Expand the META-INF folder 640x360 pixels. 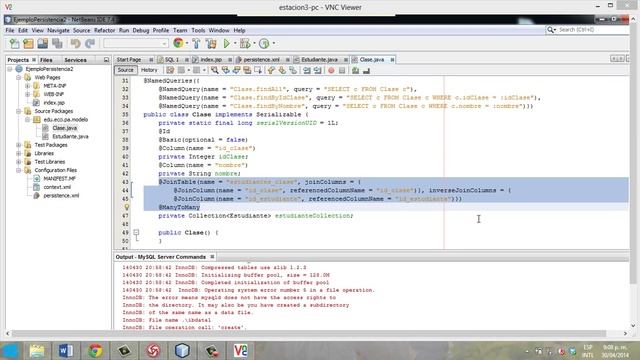[x=27, y=86]
